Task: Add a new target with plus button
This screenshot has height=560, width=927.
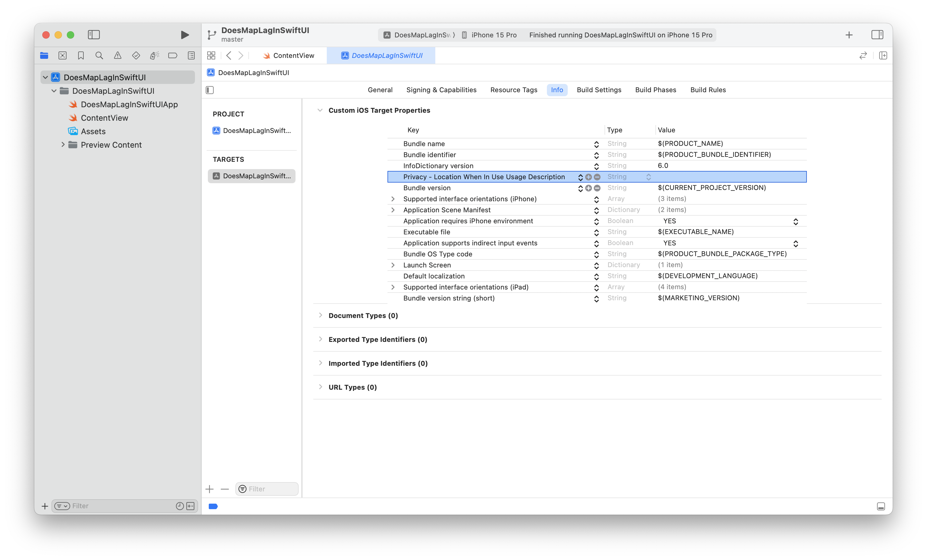Action: (210, 489)
